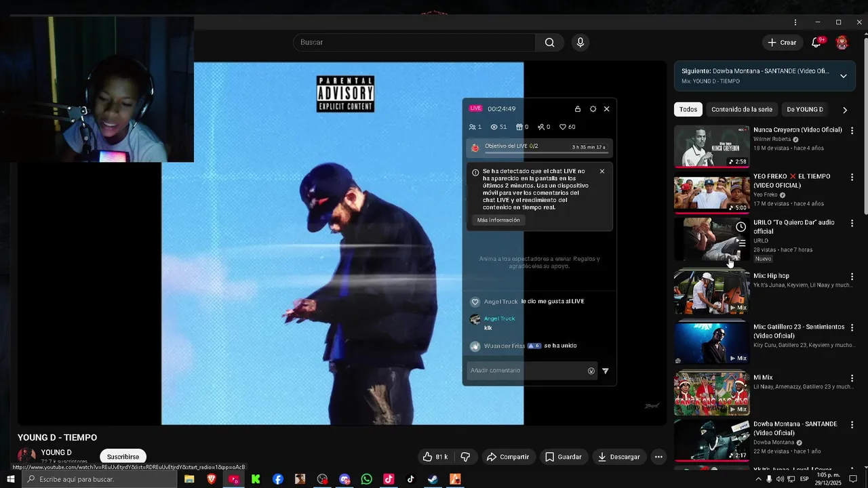This screenshot has width=868, height=488.
Task: Open options menu for Mix: Hip hop
Action: (852, 277)
